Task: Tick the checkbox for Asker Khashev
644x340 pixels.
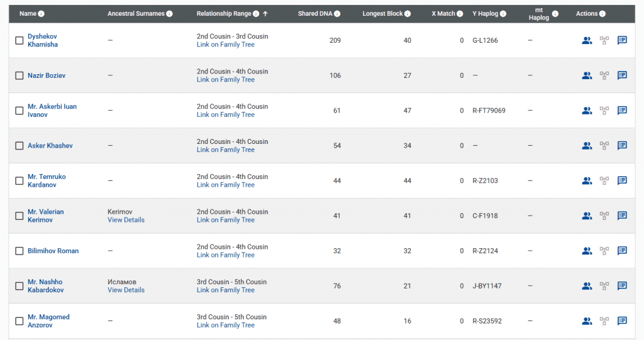Action: [x=19, y=146]
